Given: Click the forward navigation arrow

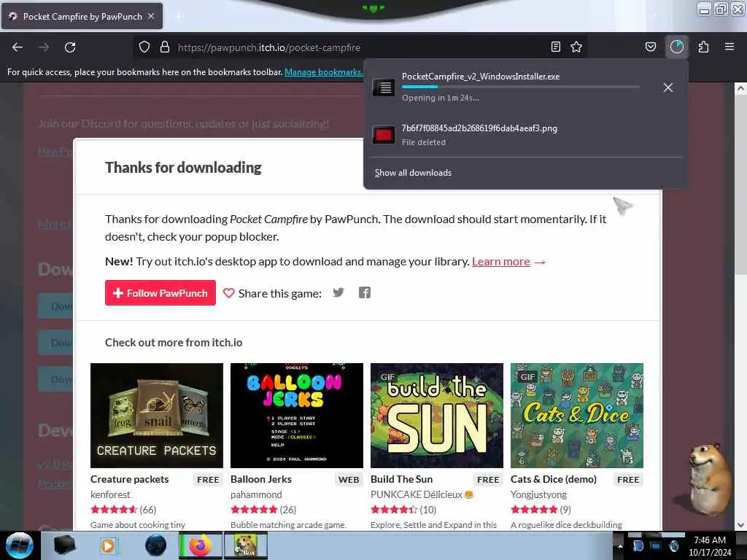Looking at the screenshot, I should [x=44, y=47].
